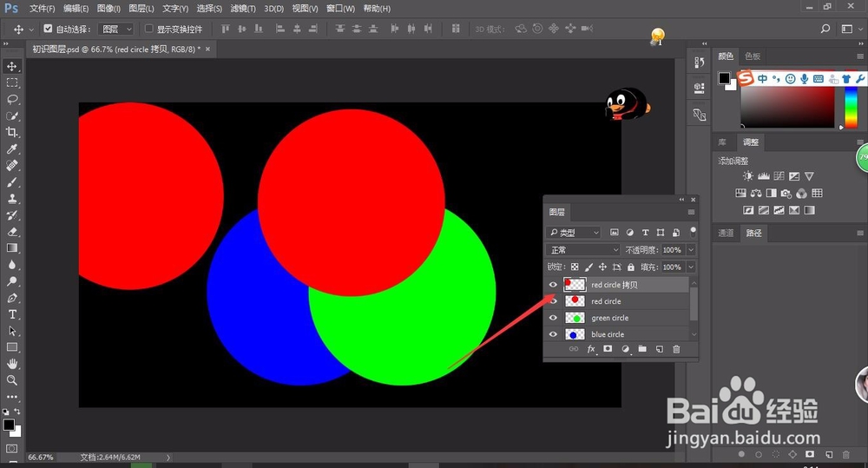Open the Edit Toolbar ellipsis menu
868x468 pixels.
click(x=11, y=397)
